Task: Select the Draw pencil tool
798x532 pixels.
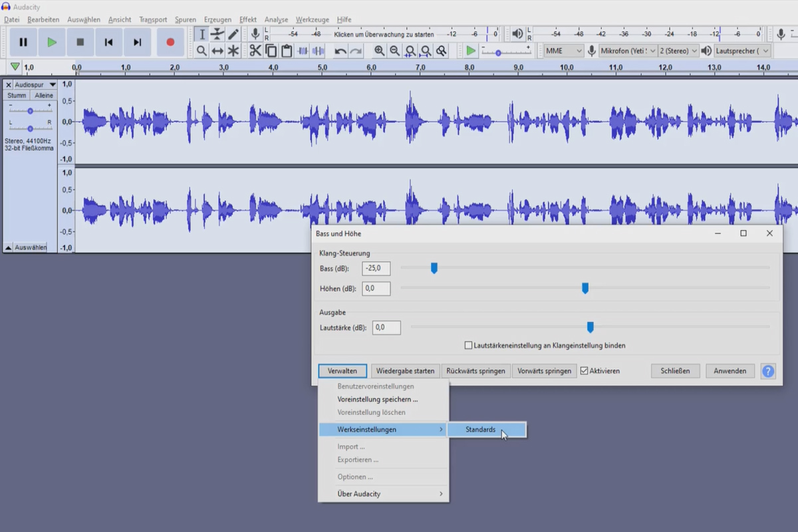Action: click(233, 34)
